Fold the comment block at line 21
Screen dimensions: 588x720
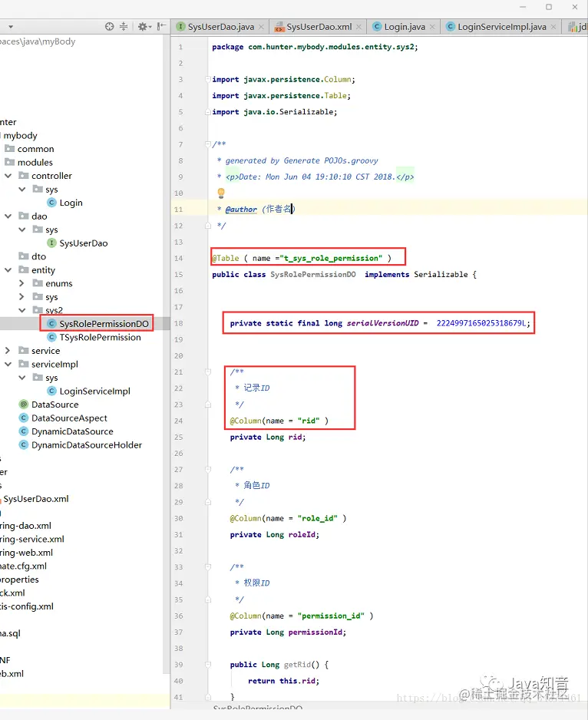coord(208,372)
